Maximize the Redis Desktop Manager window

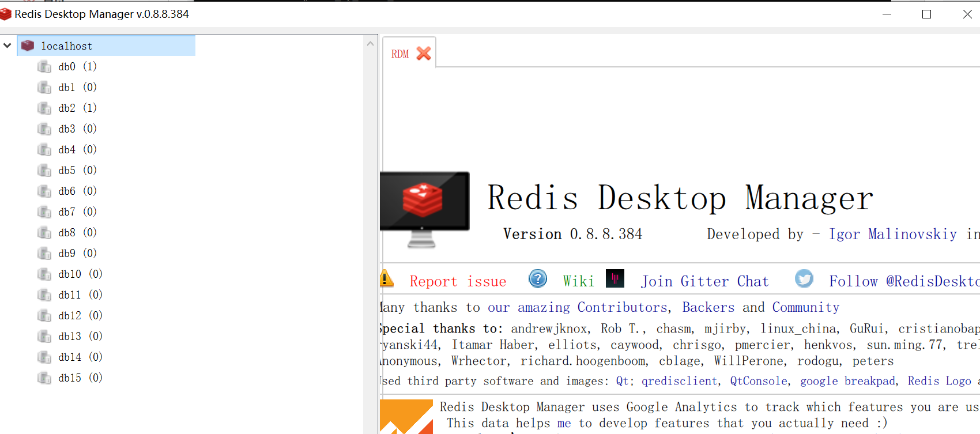point(927,14)
